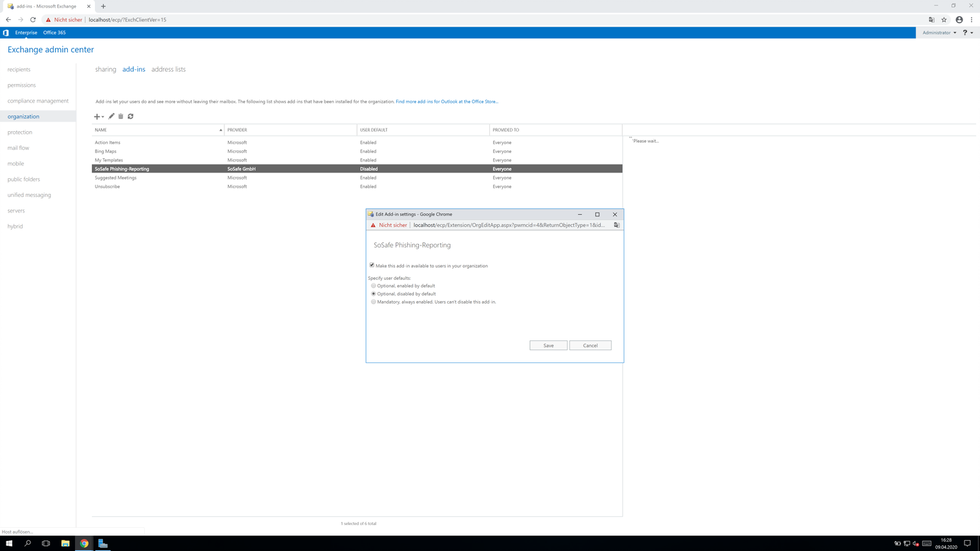Open File Explorer from the taskbar
The width and height of the screenshot is (980, 551).
point(65,543)
